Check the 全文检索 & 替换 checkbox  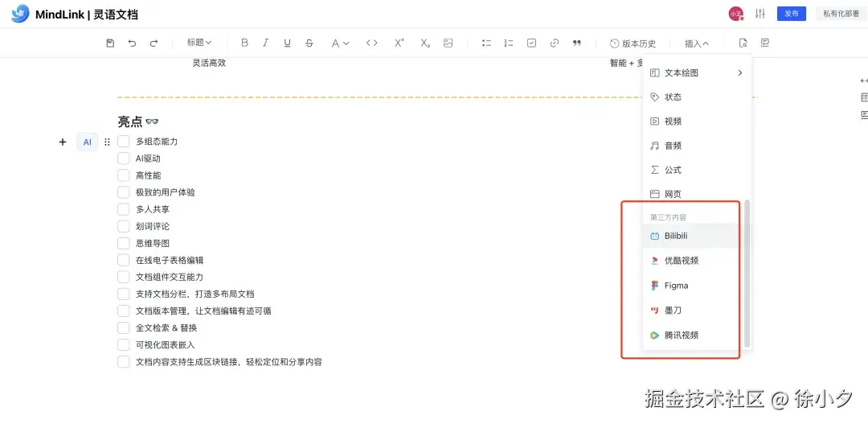[124, 327]
